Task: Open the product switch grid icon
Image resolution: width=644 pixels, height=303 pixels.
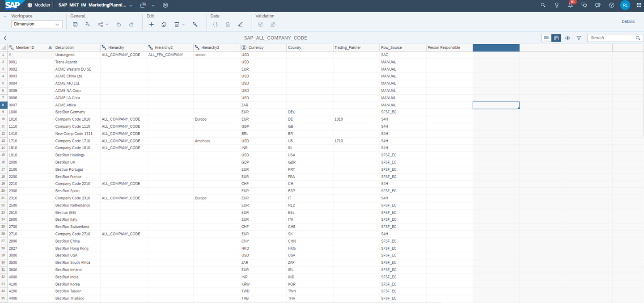Action: point(639,5)
